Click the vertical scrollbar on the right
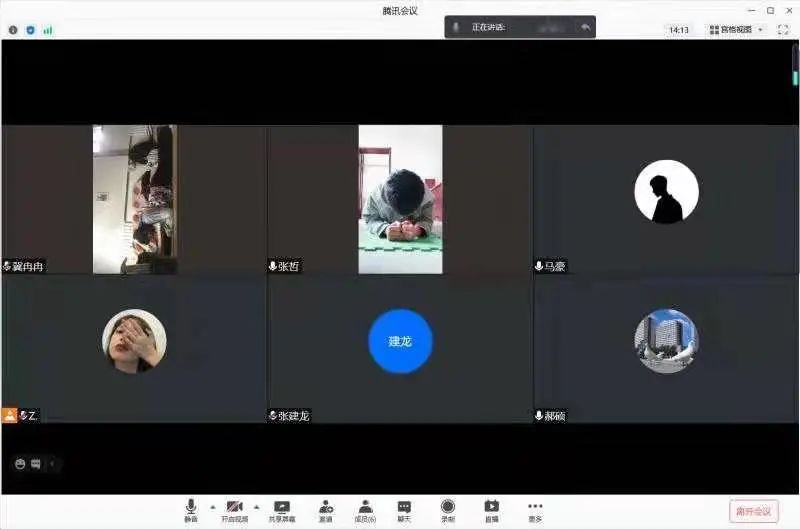This screenshot has width=800, height=529. pos(795,66)
